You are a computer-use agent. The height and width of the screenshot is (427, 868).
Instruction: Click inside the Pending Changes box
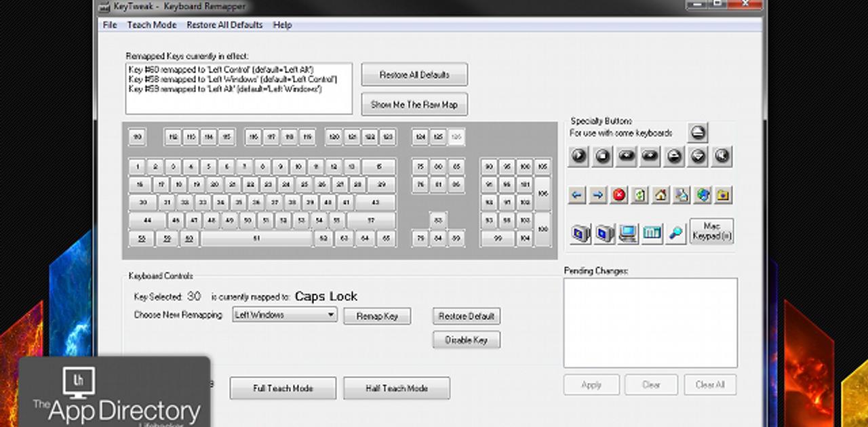650,323
